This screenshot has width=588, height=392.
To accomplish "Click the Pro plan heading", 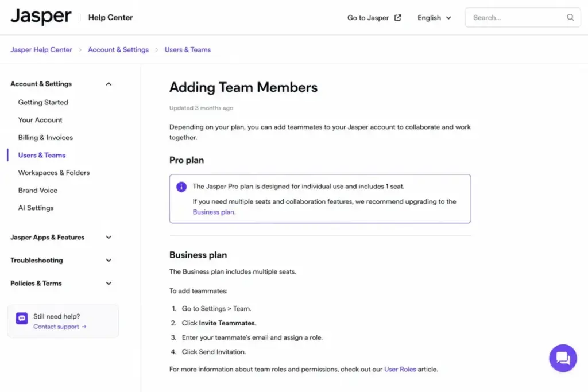I will coord(187,160).
